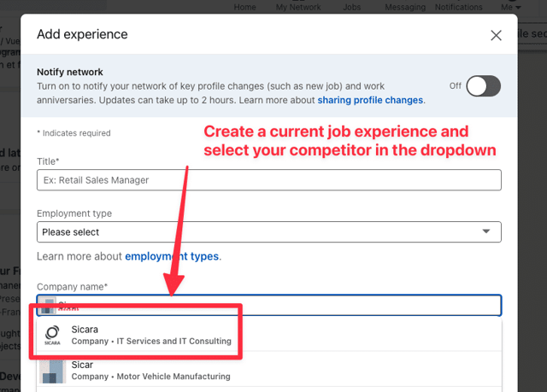
Task: Click the Off label beside toggle
Action: point(455,85)
